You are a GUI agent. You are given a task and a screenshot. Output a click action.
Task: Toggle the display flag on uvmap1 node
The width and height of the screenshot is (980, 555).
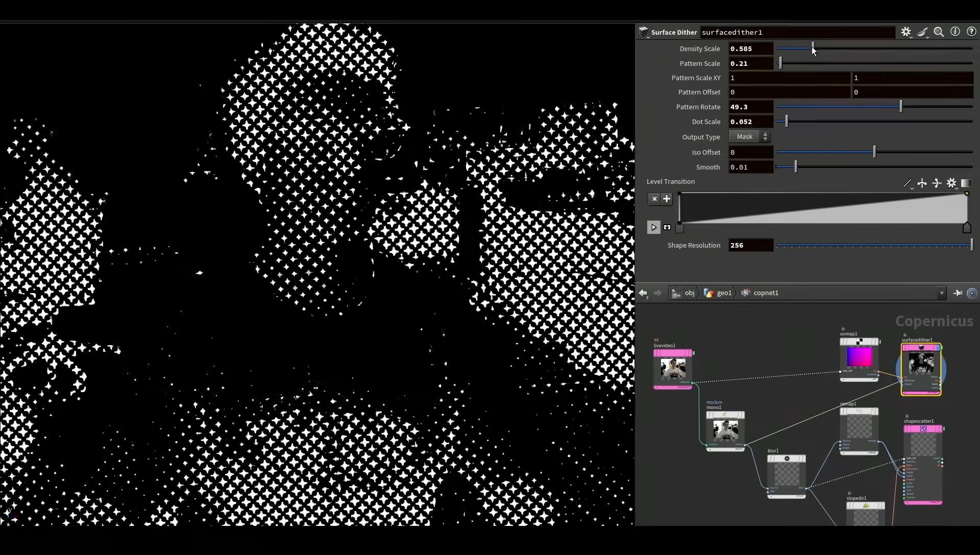tap(880, 342)
